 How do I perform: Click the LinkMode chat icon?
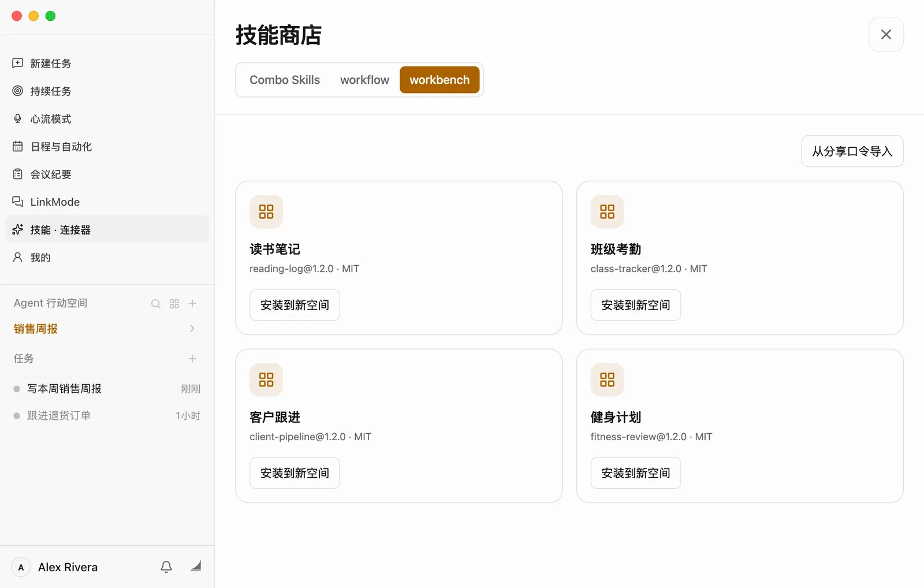(x=18, y=202)
